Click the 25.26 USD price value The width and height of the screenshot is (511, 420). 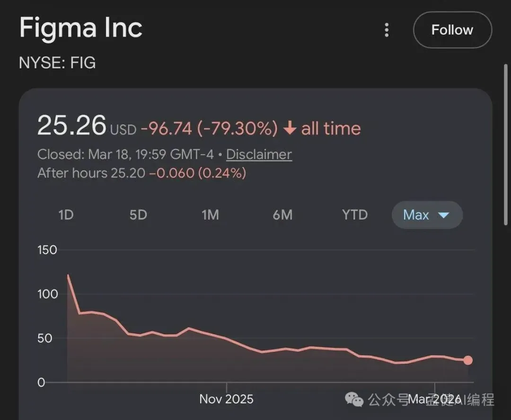point(72,126)
